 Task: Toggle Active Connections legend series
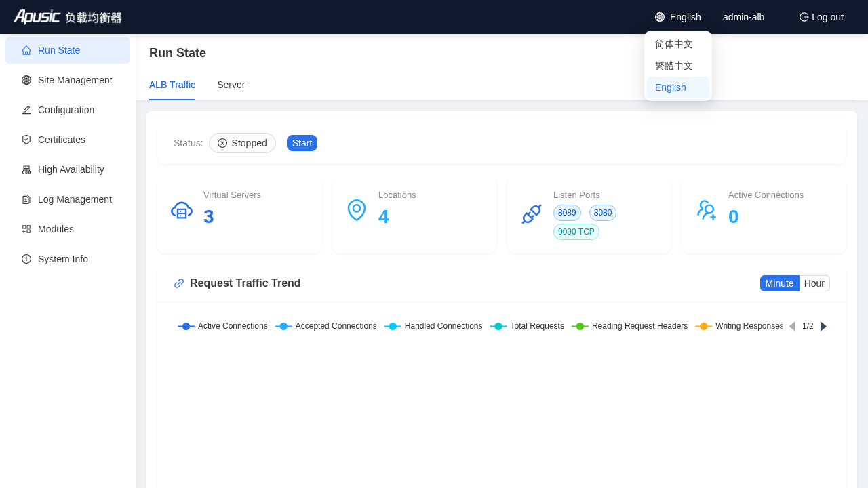point(222,326)
